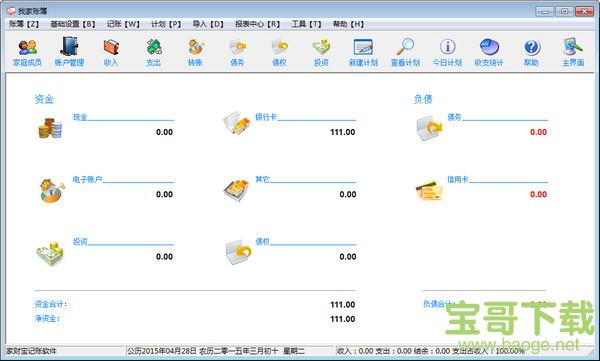This screenshot has width=600, height=361.
Task: Click the 投资 label in funds section
Action: point(80,242)
